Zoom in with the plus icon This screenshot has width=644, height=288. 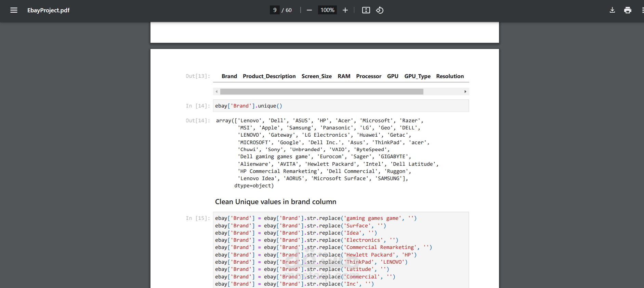coord(345,10)
